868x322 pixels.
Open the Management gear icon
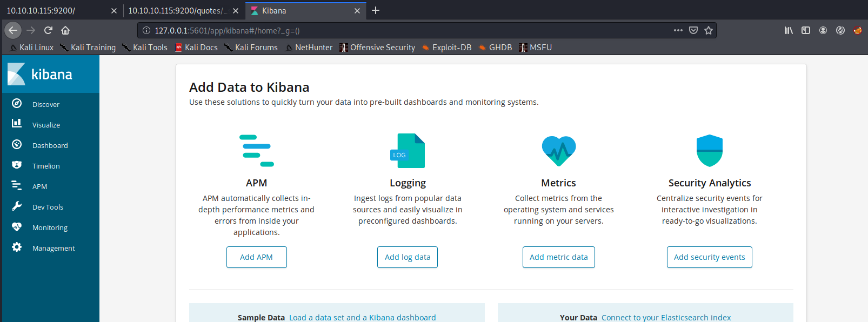point(17,247)
